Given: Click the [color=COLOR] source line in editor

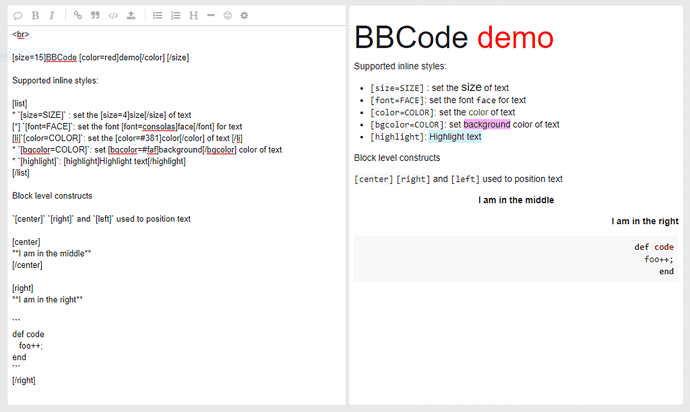Looking at the screenshot, I should point(127,138).
